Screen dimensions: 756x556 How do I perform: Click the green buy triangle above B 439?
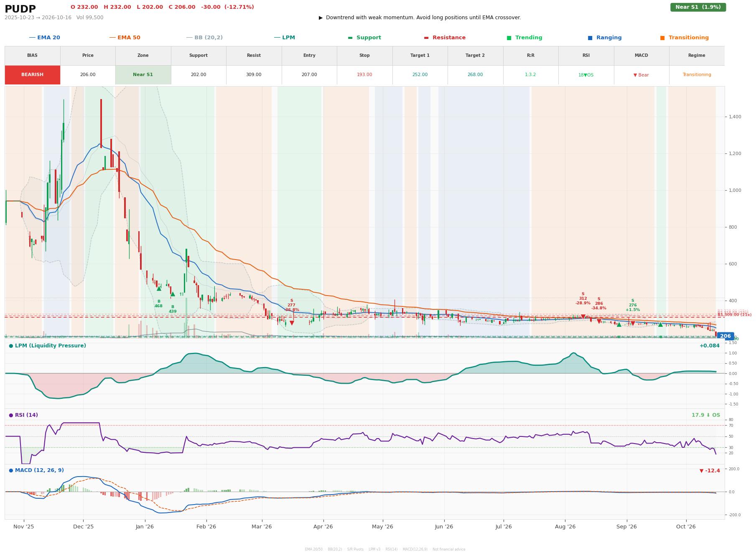[x=173, y=294]
